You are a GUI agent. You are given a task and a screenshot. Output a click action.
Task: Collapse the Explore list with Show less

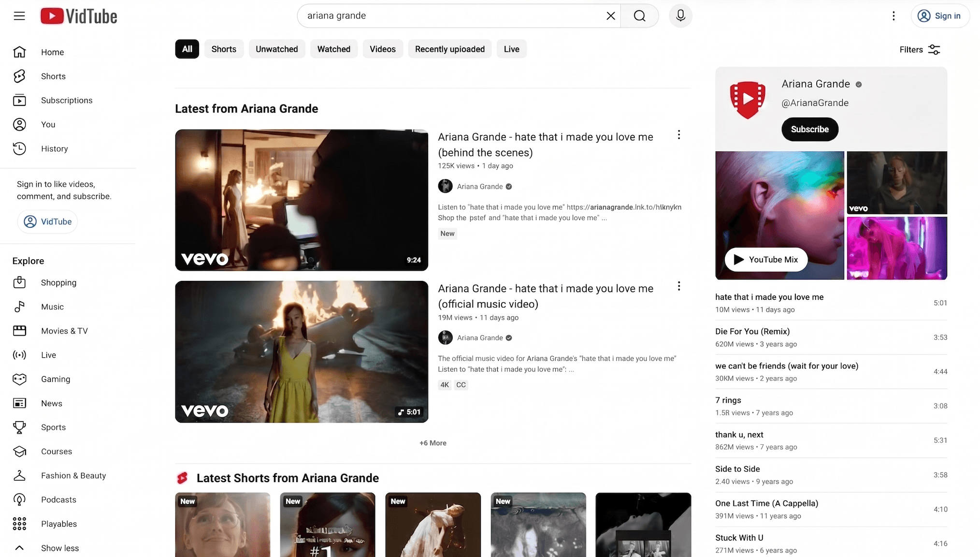tap(59, 548)
